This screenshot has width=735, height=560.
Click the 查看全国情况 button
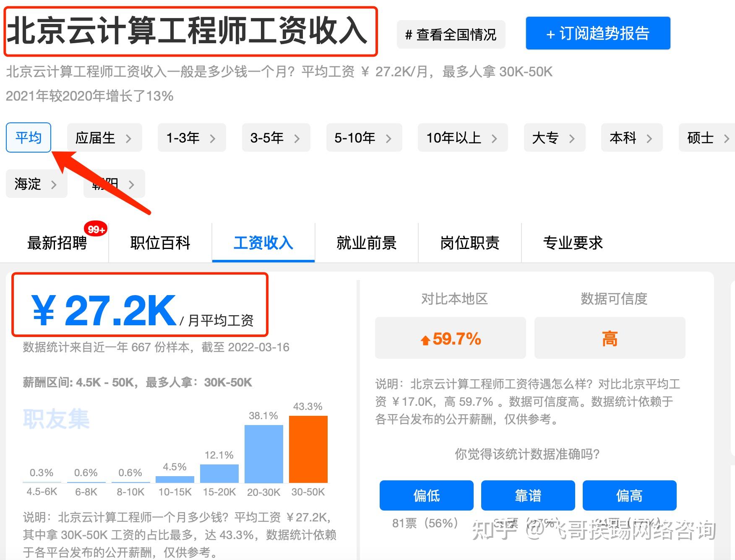(x=451, y=34)
